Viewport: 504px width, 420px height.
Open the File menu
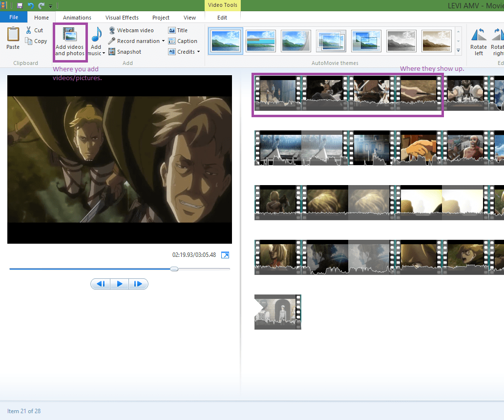pyautogui.click(x=14, y=17)
